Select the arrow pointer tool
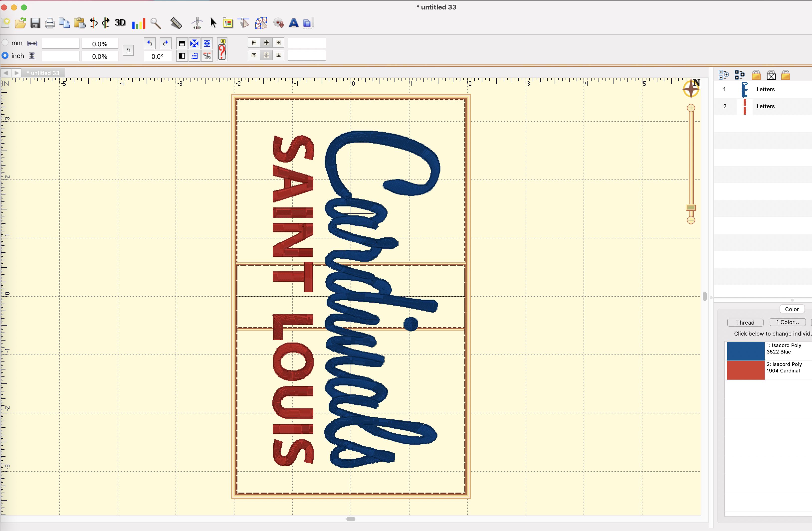This screenshot has height=531, width=812. (x=213, y=23)
